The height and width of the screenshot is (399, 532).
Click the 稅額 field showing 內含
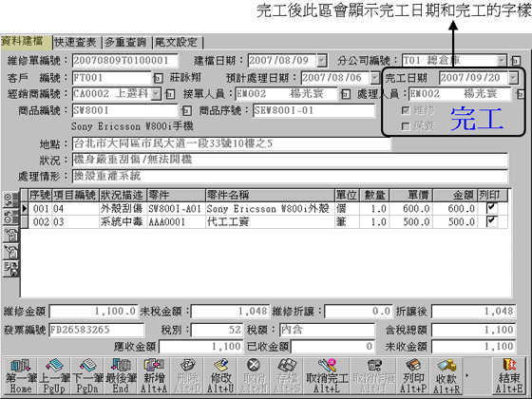click(x=327, y=330)
